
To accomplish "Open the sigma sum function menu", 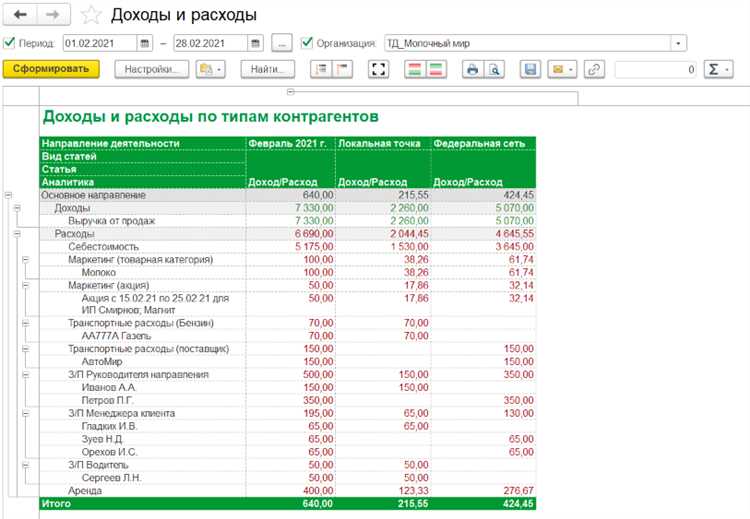I will tap(718, 69).
